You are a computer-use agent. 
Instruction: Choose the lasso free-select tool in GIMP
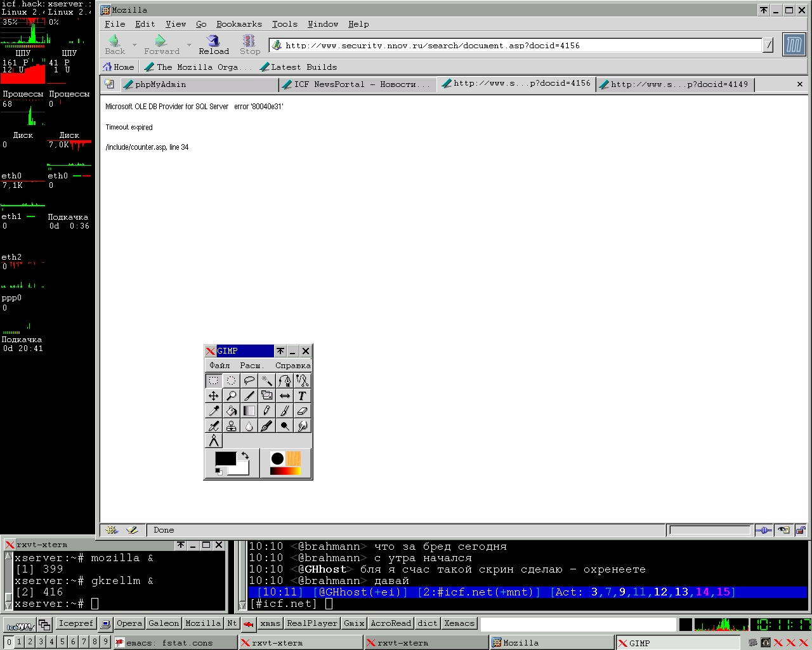tap(249, 380)
